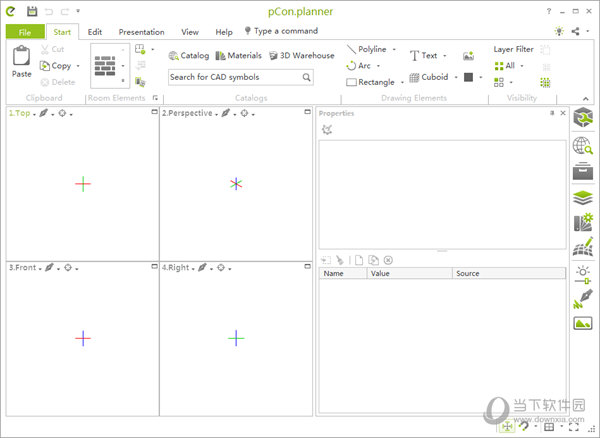
Task: Open quick access toolbar dropdown arrow
Action: click(78, 11)
